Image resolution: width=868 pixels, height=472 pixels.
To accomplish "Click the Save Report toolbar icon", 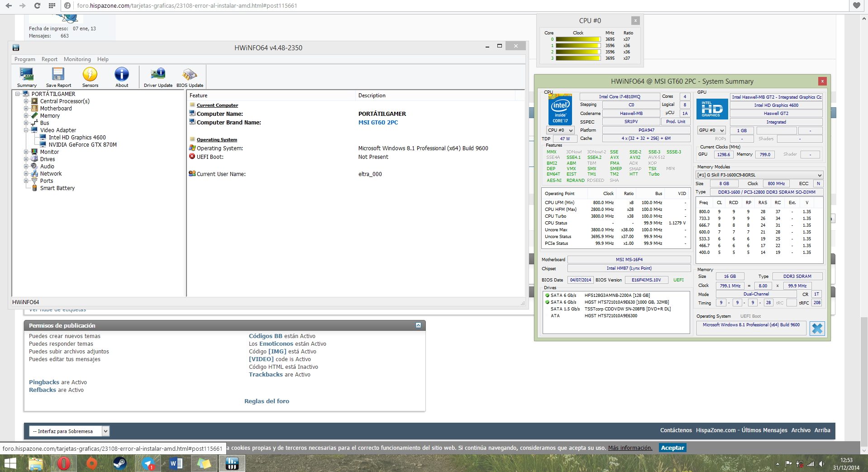I will point(58,77).
